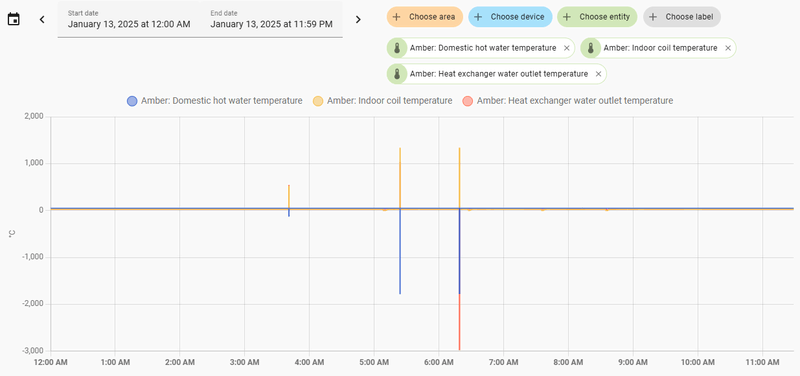The image size is (800, 376).
Task: Go to previous date range arrow
Action: point(42,19)
